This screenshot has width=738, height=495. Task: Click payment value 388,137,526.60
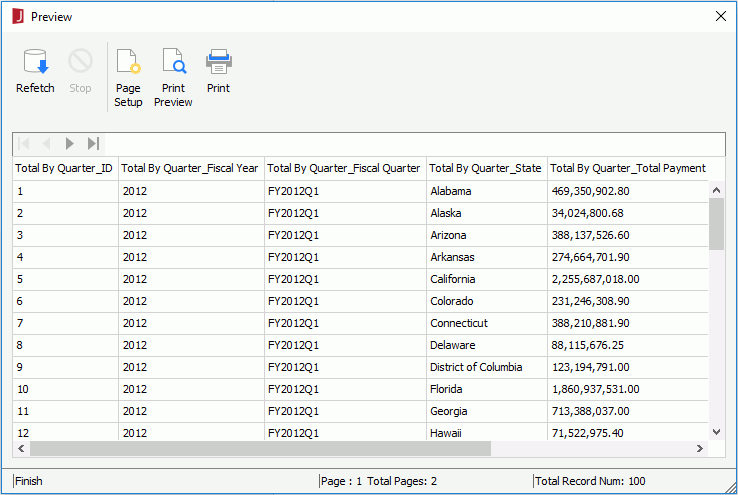point(590,235)
